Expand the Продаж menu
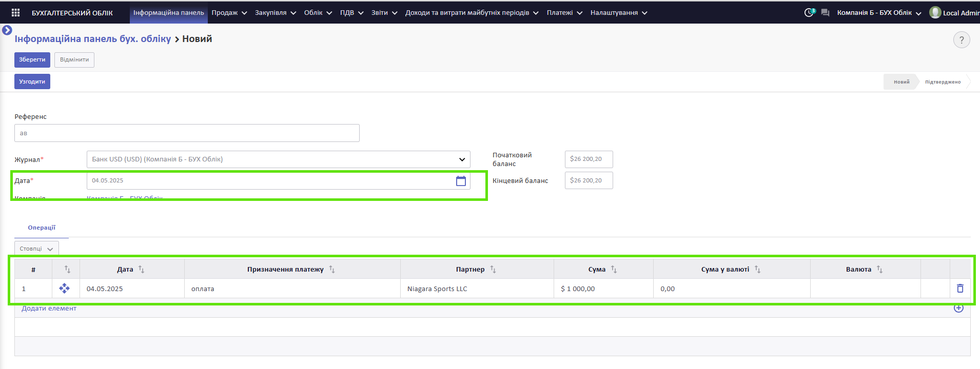 point(229,13)
